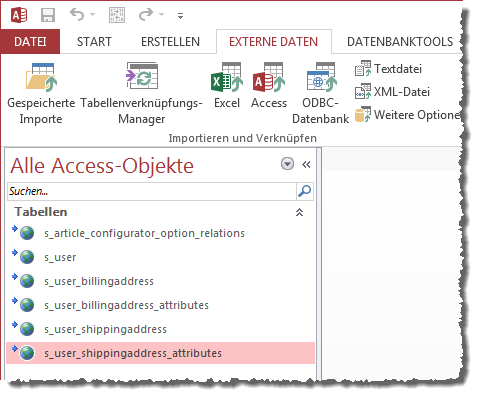Click the globe icon of s_article_configurator_option_relations
The height and width of the screenshot is (397, 480).
pyautogui.click(x=27, y=233)
